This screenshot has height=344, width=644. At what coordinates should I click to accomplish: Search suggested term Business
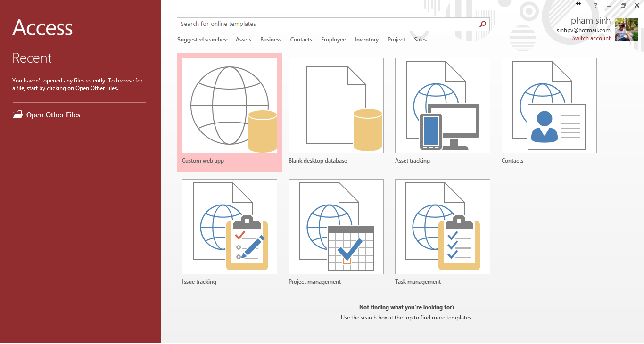pos(271,40)
